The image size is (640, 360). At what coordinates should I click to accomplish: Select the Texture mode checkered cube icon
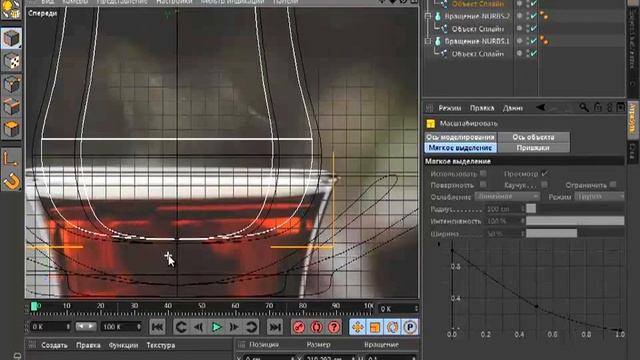pos(11,62)
